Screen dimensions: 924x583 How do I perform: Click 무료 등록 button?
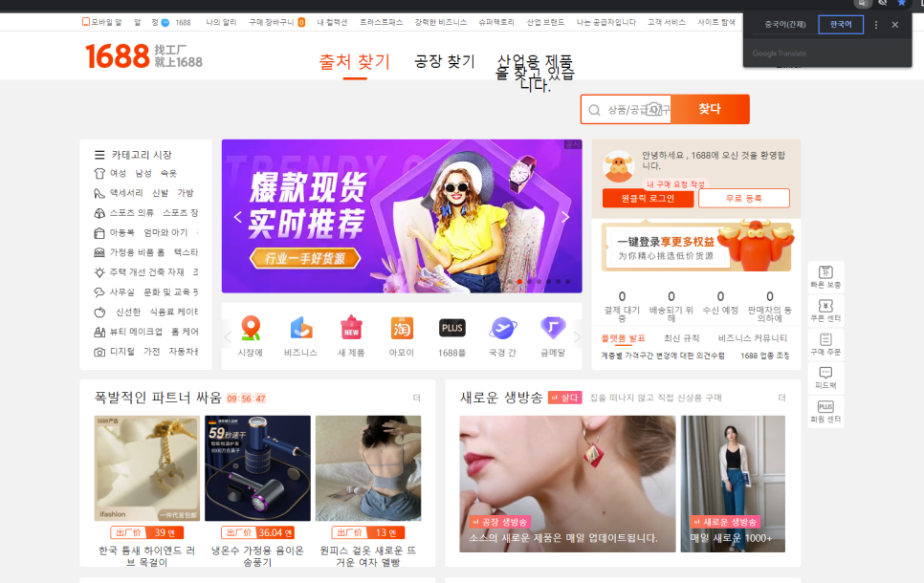(x=743, y=199)
